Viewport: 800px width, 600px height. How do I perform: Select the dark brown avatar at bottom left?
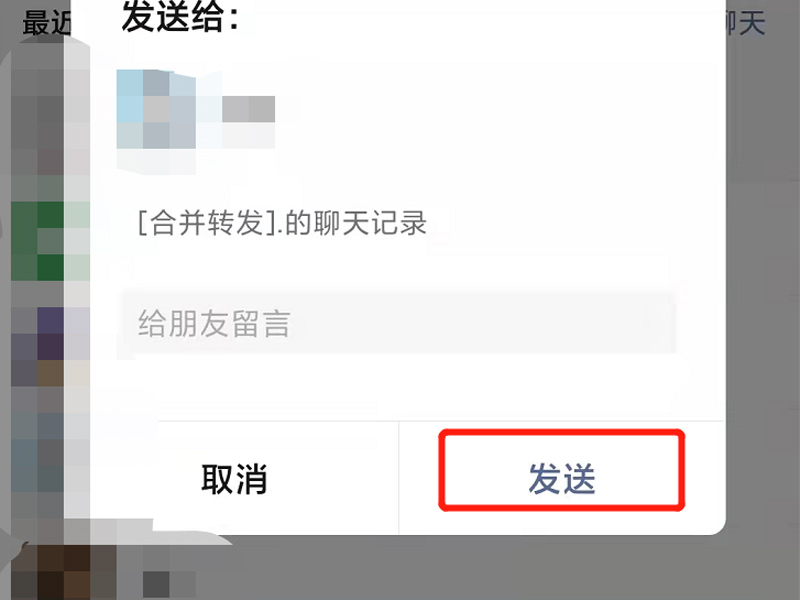[50, 571]
